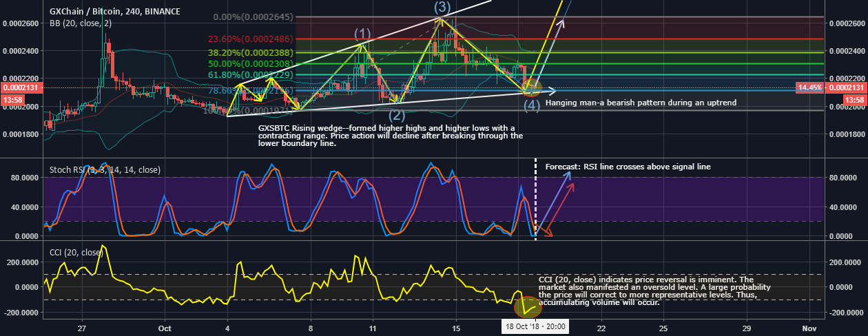
Task: Click 40.0000 on the left Stoch RSI axis
Action: tap(24, 207)
